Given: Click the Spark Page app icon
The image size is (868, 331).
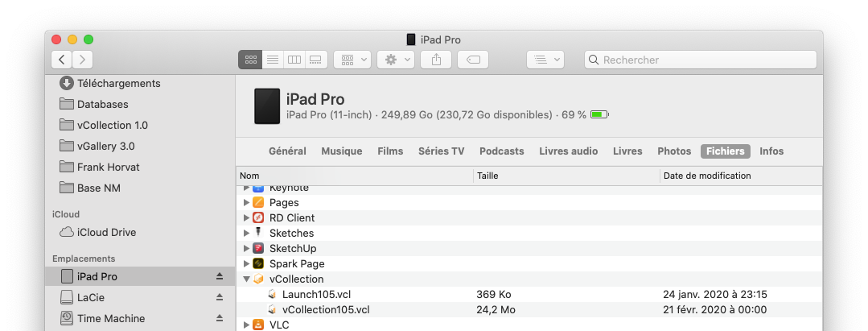Looking at the screenshot, I should pos(258,263).
